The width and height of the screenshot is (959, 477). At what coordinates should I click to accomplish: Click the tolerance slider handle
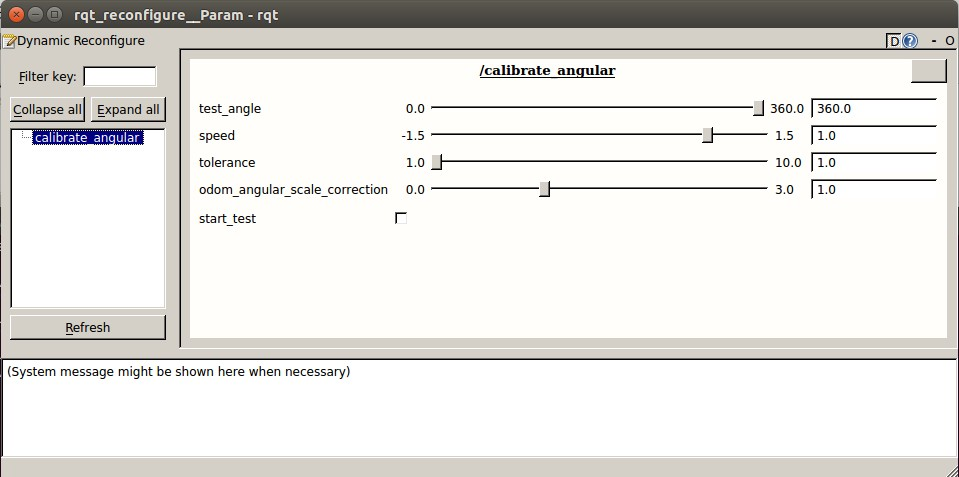click(437, 162)
